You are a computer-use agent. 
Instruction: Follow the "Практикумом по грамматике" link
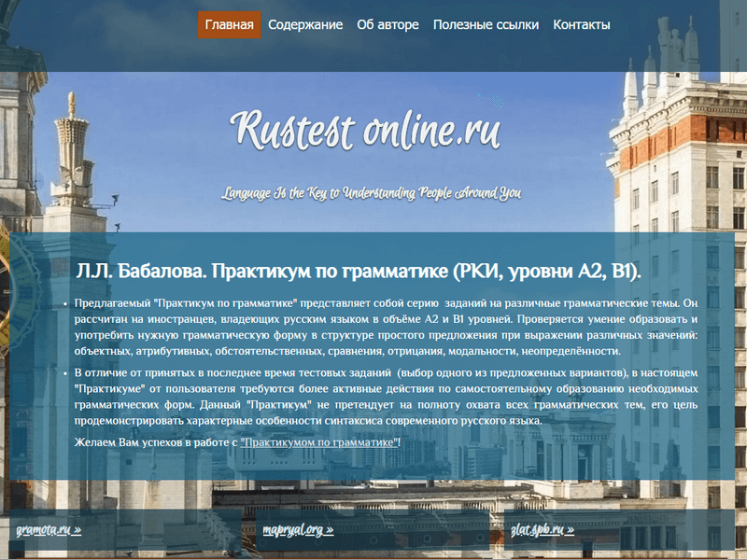(x=319, y=442)
